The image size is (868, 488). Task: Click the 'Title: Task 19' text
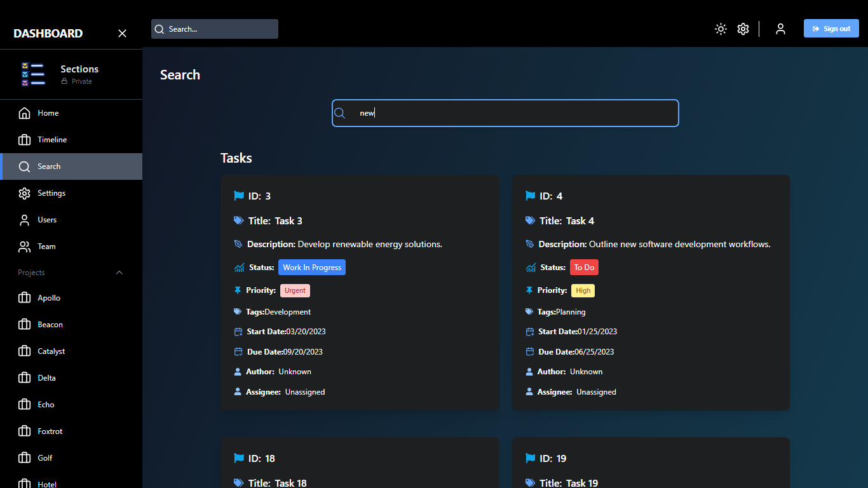tap(569, 483)
